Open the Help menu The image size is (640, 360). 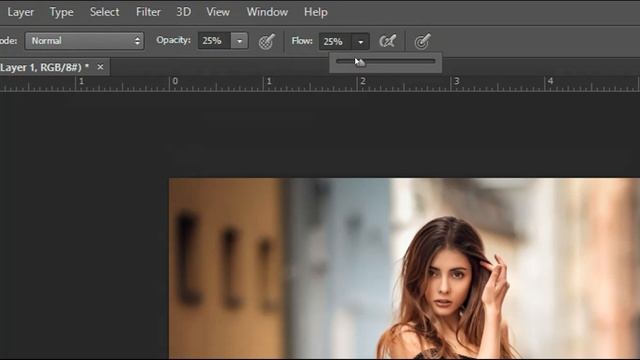click(316, 12)
